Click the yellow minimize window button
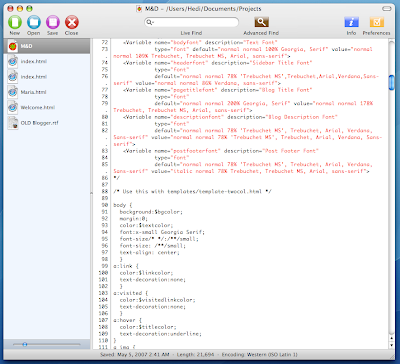This screenshot has height=364, width=400. (20, 9)
